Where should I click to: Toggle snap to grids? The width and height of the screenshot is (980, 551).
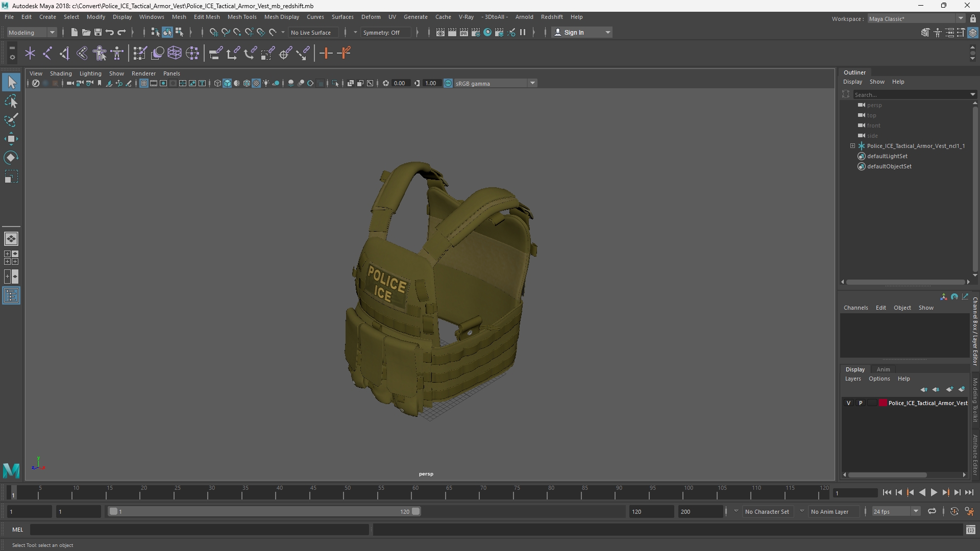214,33
